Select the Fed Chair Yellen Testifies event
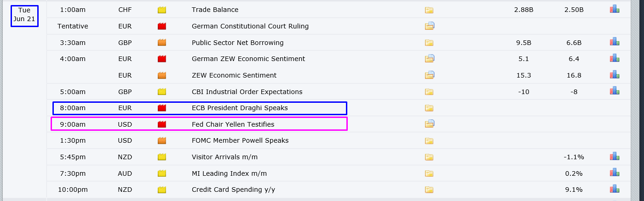 [x=233, y=124]
